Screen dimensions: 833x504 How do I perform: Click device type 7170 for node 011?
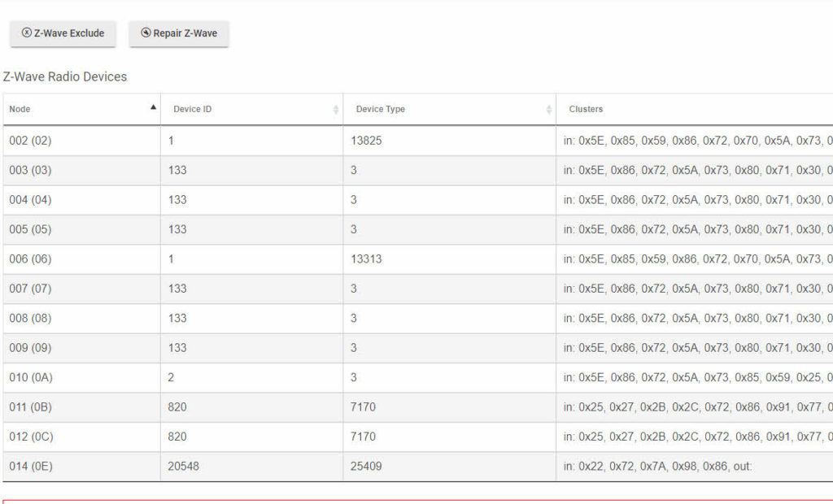[363, 407]
